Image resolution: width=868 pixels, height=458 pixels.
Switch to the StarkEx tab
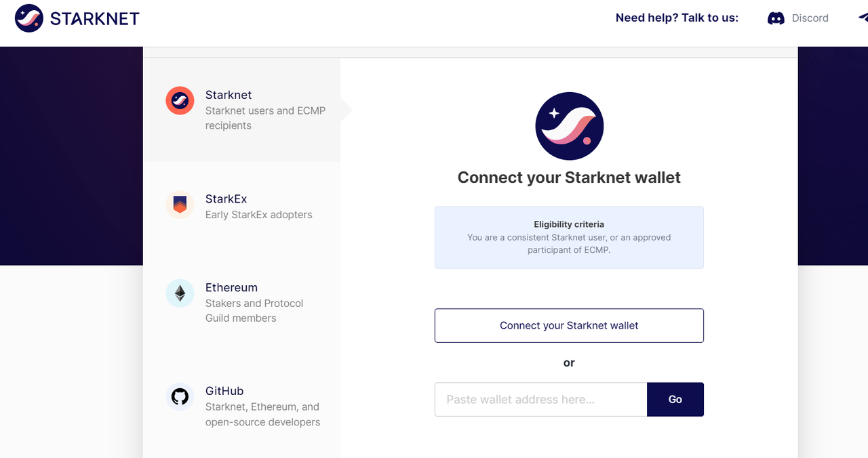[x=226, y=199]
